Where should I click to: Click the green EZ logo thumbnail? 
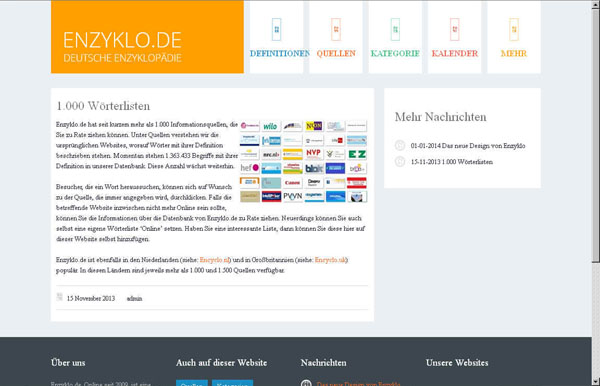[x=357, y=154]
